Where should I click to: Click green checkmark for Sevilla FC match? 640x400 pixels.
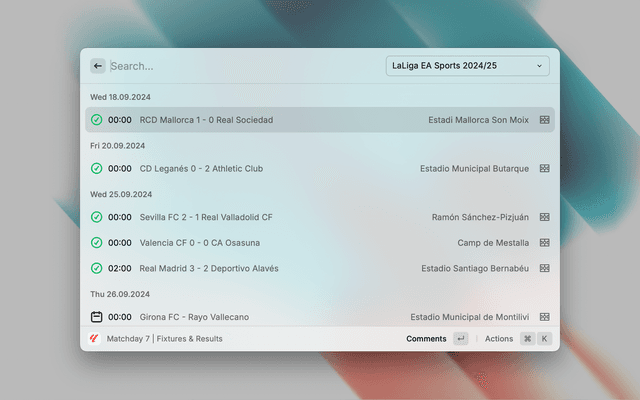tap(97, 217)
